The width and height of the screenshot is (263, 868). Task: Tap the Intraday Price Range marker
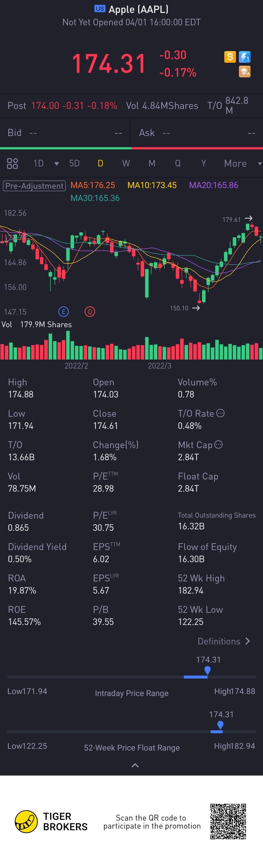point(208,670)
